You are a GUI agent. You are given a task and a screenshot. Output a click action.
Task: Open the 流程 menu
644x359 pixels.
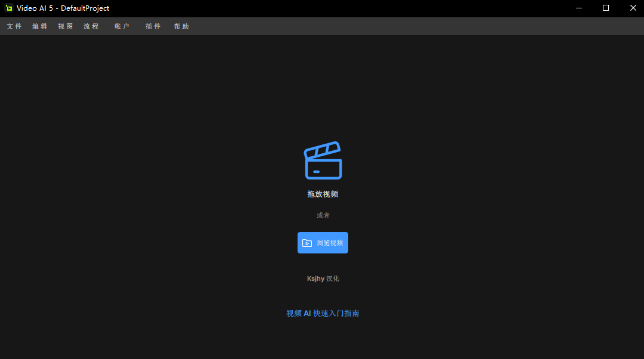pyautogui.click(x=91, y=26)
